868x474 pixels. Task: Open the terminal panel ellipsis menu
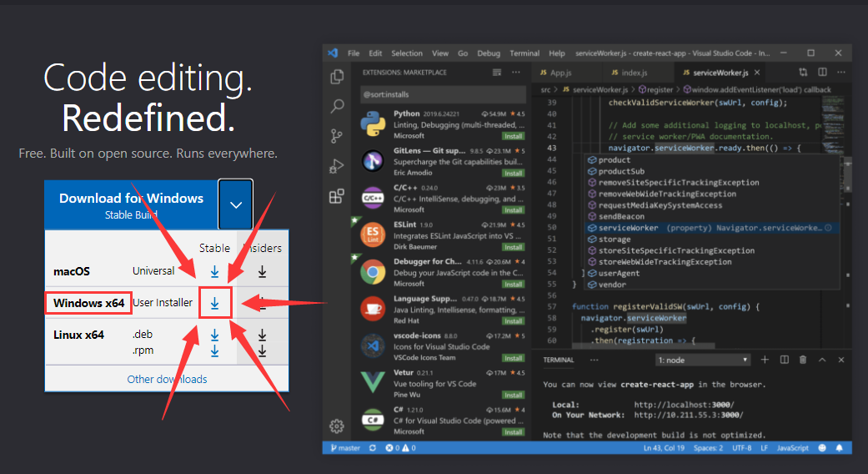pos(595,360)
